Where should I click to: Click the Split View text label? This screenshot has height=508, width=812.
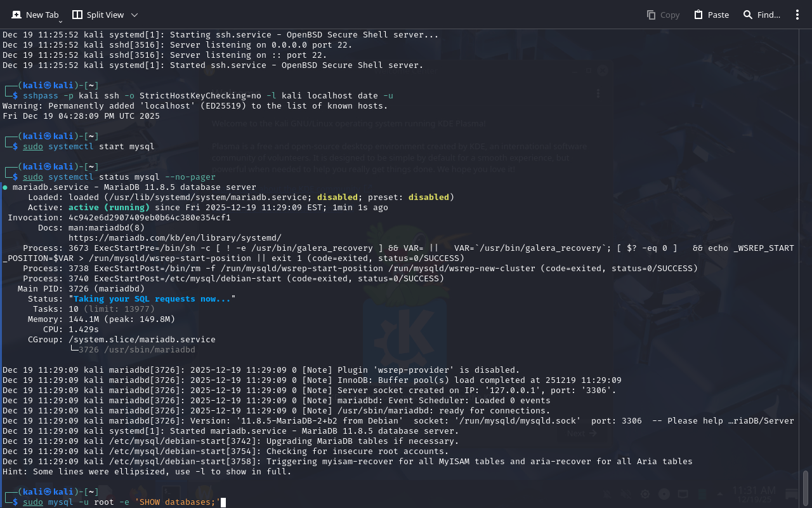(x=105, y=15)
